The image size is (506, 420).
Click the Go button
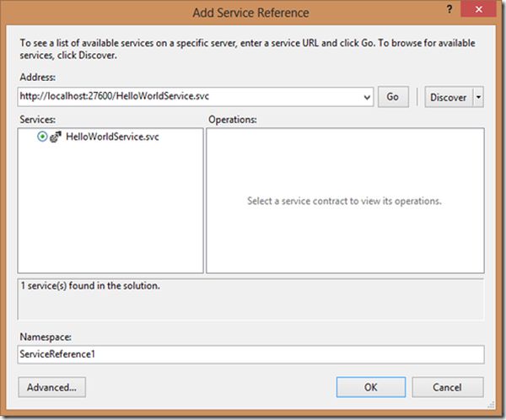pyautogui.click(x=393, y=96)
